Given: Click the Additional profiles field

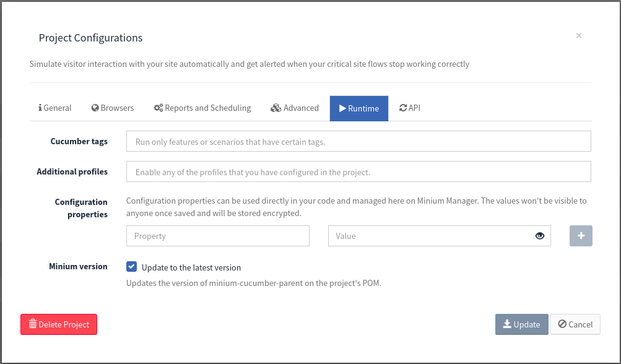Looking at the screenshot, I should click(358, 171).
